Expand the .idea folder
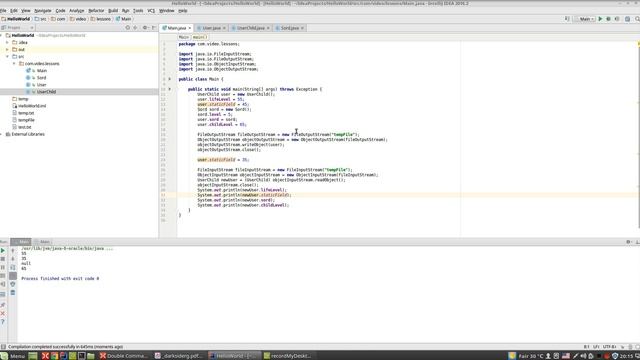The width and height of the screenshot is (640, 360). coord(7,42)
